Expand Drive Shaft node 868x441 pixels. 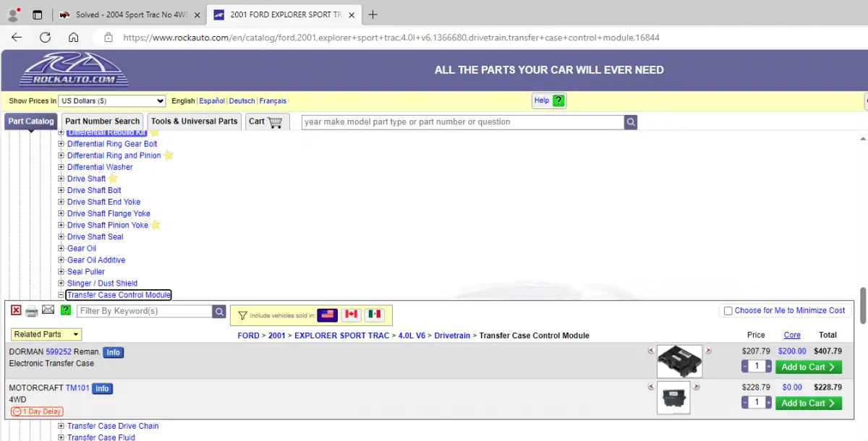[x=61, y=179]
